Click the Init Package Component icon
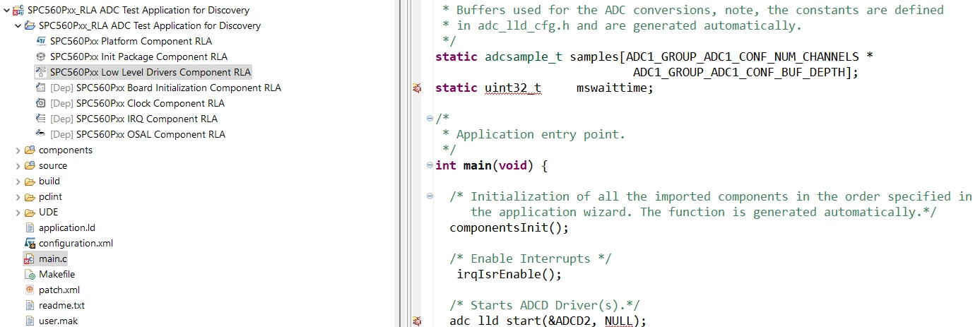 (x=41, y=57)
